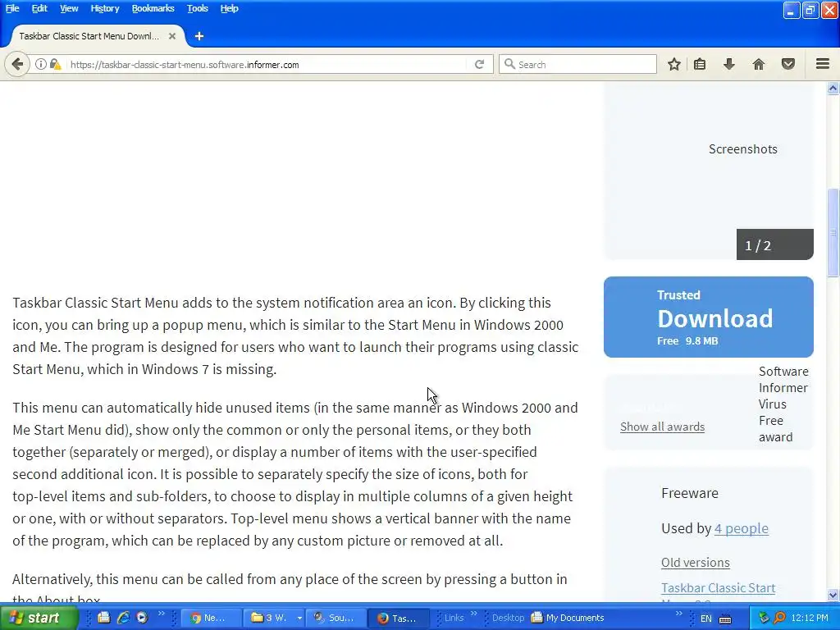Click the Trusted Download button
The image size is (840, 630).
pyautogui.click(x=708, y=317)
